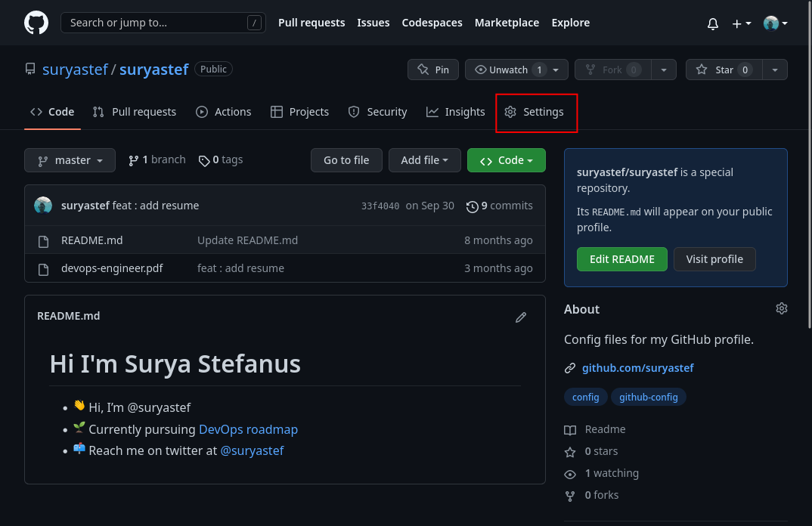
Task: View the 1 branch link
Action: [157, 160]
